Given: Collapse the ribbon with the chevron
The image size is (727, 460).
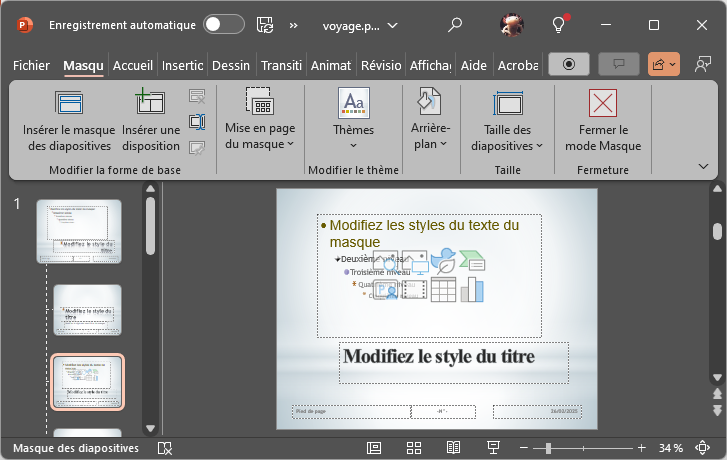Looking at the screenshot, I should (x=703, y=166).
